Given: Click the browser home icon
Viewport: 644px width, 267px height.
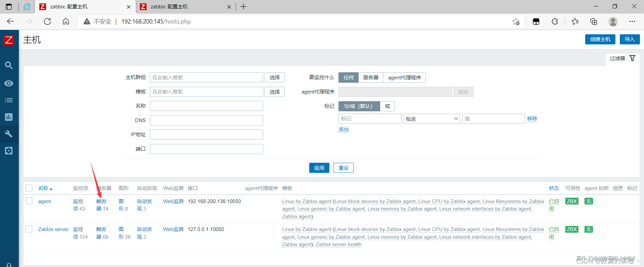Looking at the screenshot, I should (x=66, y=22).
